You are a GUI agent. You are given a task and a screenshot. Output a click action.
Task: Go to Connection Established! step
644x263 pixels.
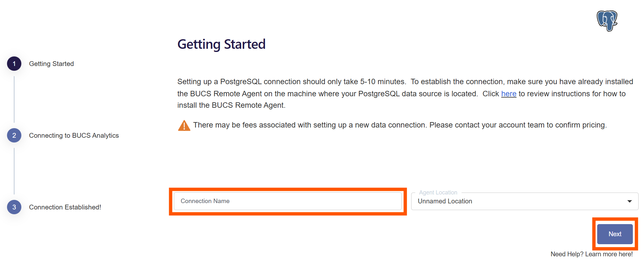65,207
